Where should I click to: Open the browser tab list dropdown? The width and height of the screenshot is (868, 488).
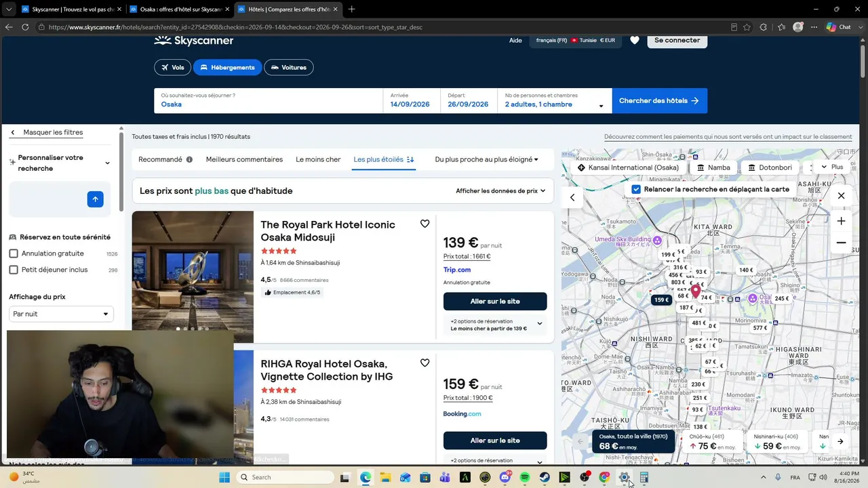[9, 9]
